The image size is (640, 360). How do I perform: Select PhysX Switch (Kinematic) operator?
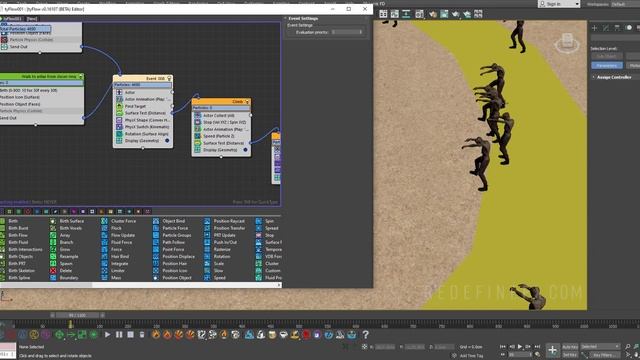[142, 127]
